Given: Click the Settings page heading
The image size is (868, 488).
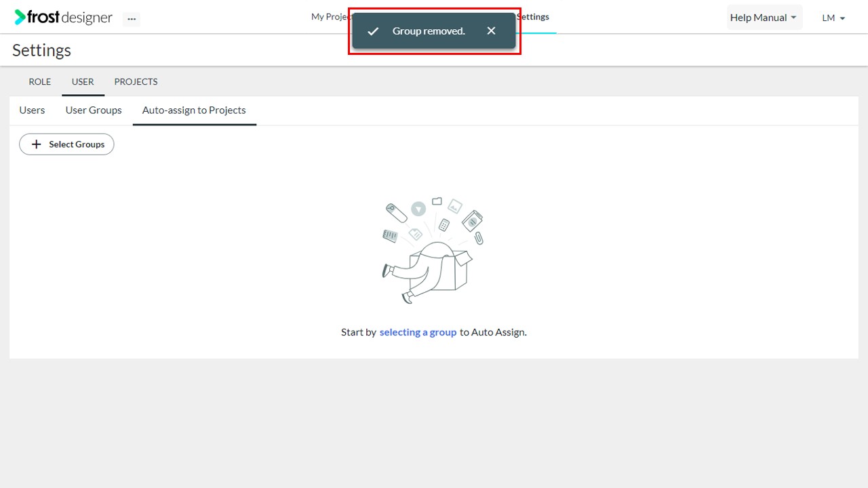Looking at the screenshot, I should [41, 51].
